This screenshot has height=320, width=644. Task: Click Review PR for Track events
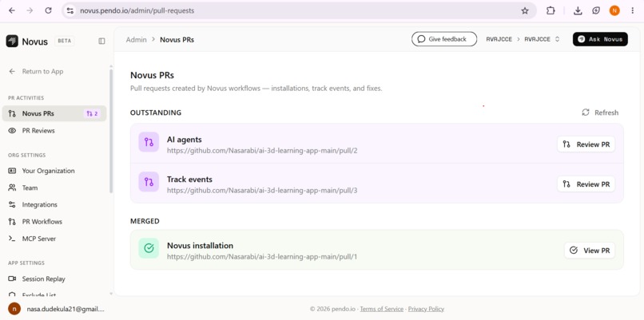click(586, 184)
